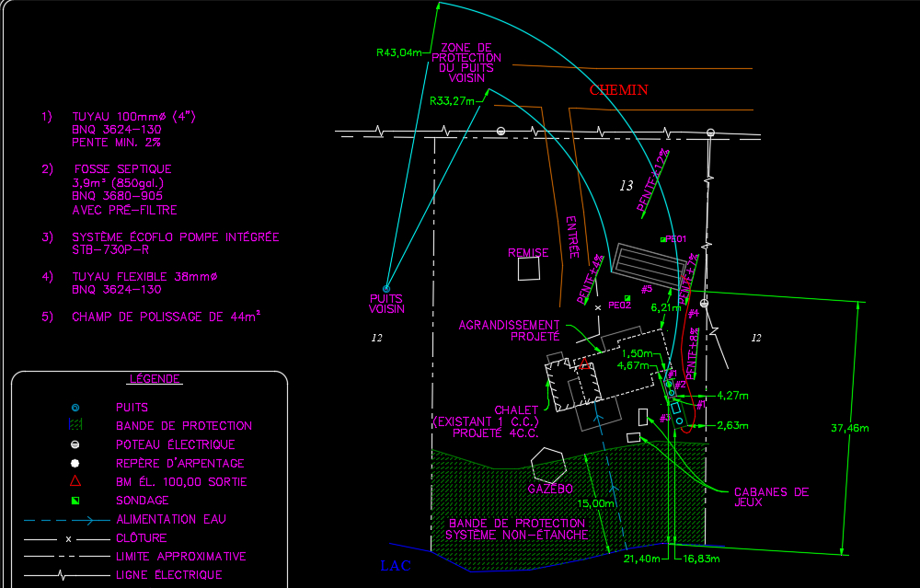Click the LIGNE ÉLECTRIQUE line sample in the legend
Screen dimensions: 920x588
coord(60,575)
